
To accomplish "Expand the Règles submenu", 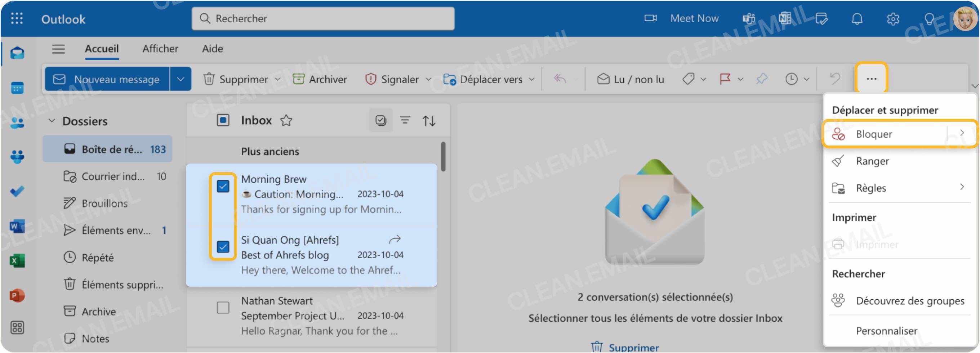I will point(962,187).
